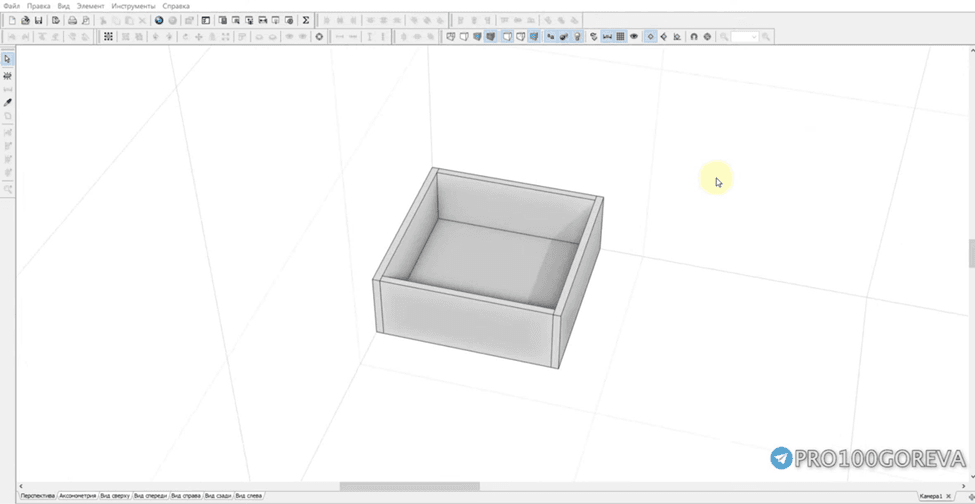Switch to the Вид сзади tab
The width and height of the screenshot is (975, 504).
[x=218, y=496]
